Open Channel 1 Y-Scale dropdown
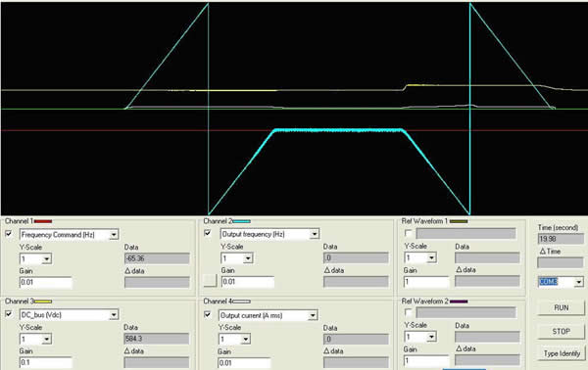This screenshot has width=588, height=370. pyautogui.click(x=46, y=258)
